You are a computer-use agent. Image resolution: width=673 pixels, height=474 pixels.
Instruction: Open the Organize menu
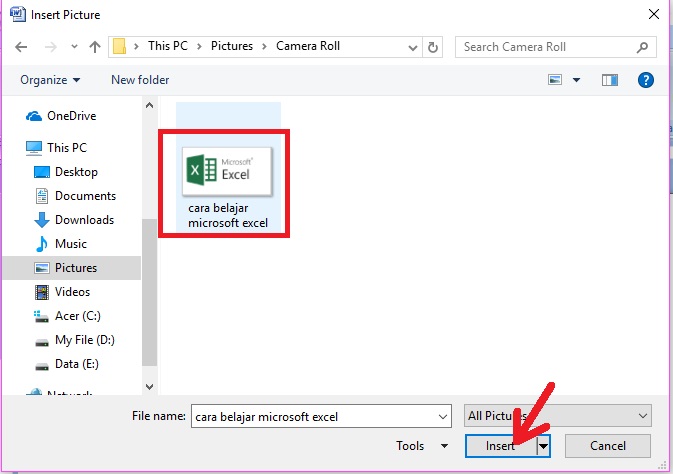coord(50,80)
